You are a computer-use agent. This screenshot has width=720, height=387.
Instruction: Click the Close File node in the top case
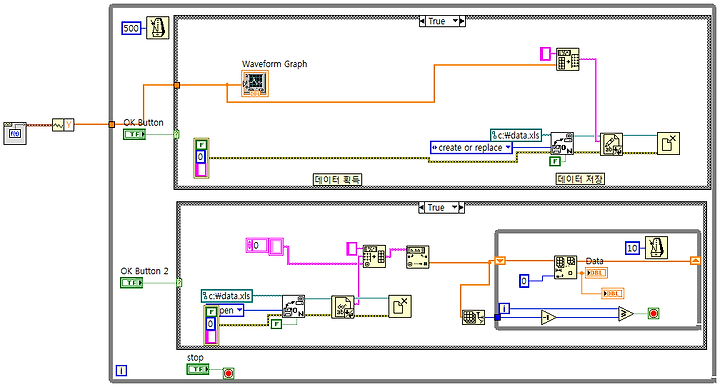point(668,143)
